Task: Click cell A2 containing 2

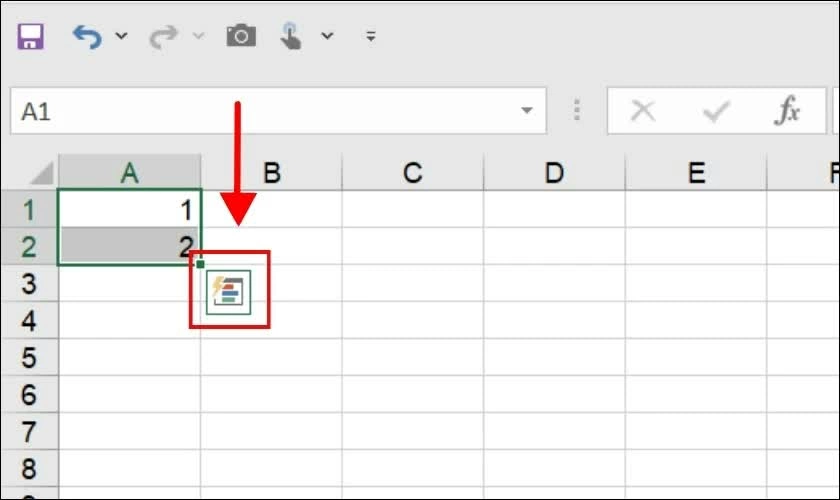Action: 130,247
